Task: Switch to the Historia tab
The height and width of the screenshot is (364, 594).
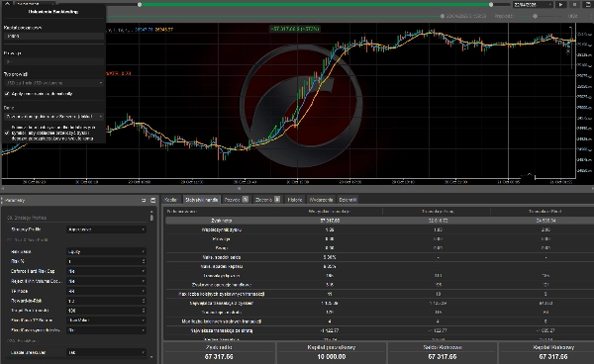Action: pyautogui.click(x=295, y=200)
